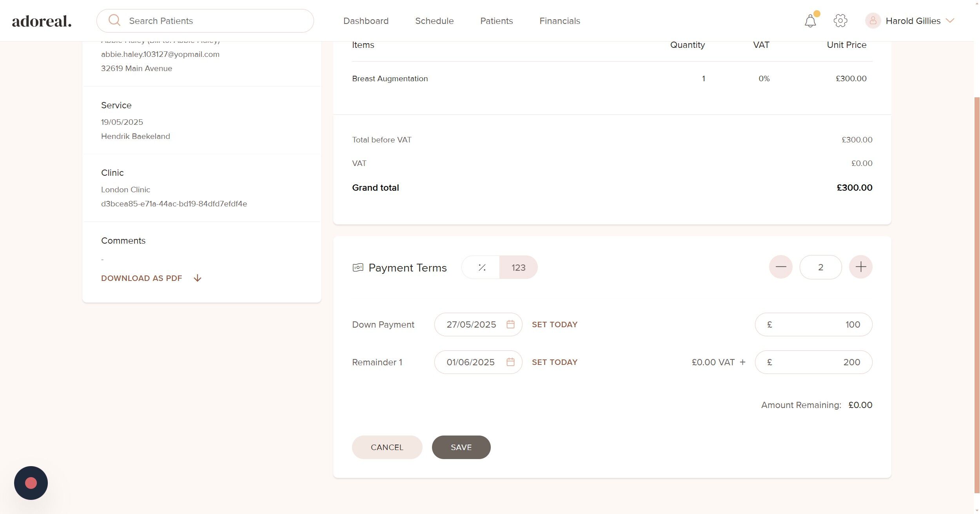Click SET TODAY for Down Payment

point(554,324)
